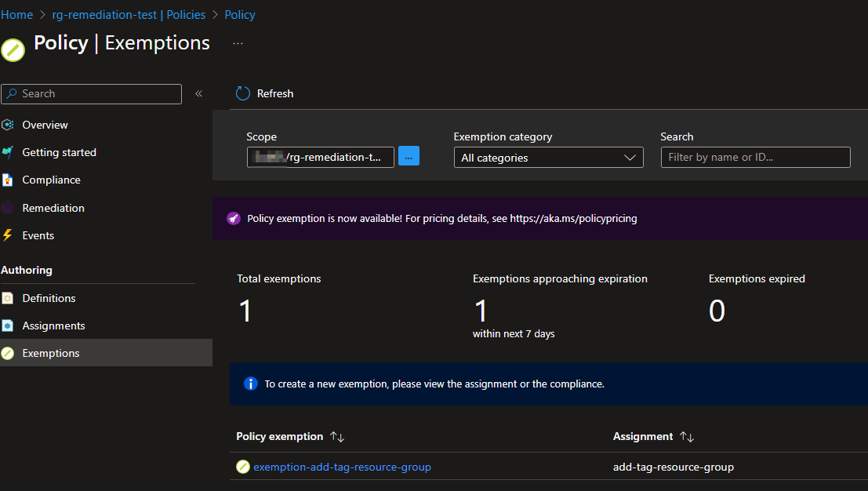Select the Getting started flag icon
Viewport: 868px width, 491px height.
coord(7,152)
